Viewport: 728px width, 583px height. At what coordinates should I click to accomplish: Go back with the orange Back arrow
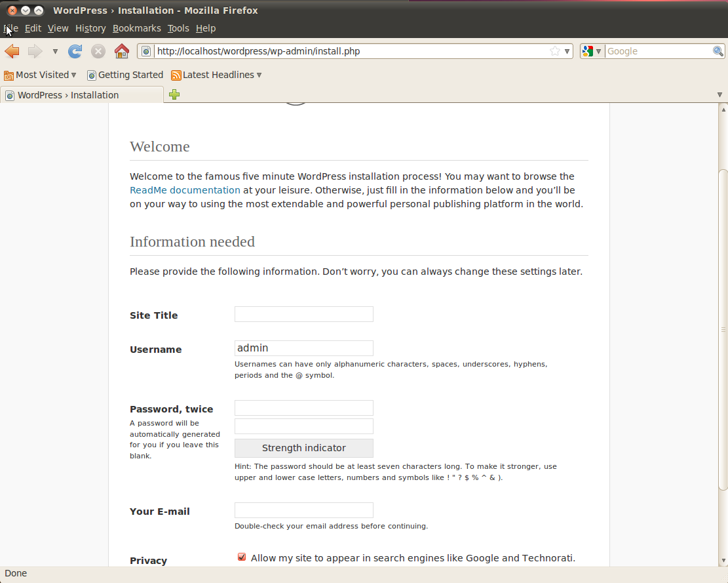(12, 51)
